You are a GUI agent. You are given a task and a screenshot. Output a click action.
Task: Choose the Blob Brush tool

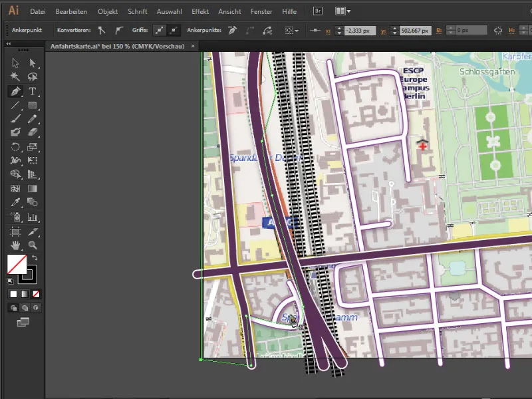(15, 132)
